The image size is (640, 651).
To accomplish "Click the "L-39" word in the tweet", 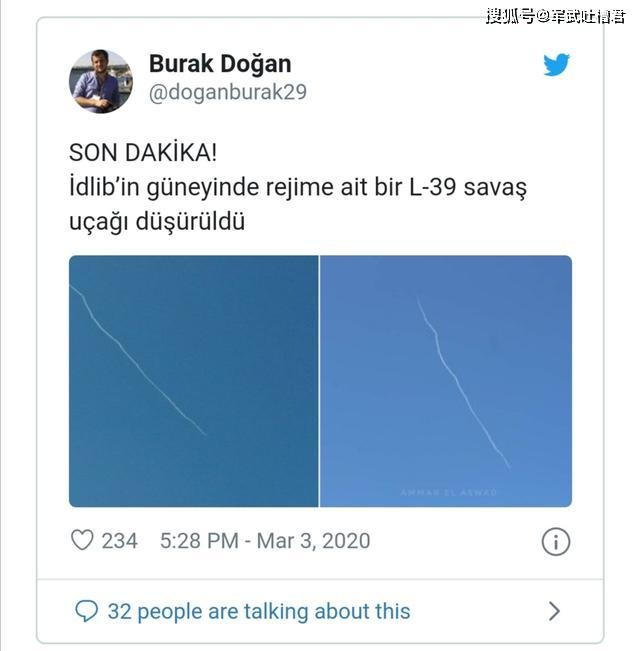I will pos(433,187).
